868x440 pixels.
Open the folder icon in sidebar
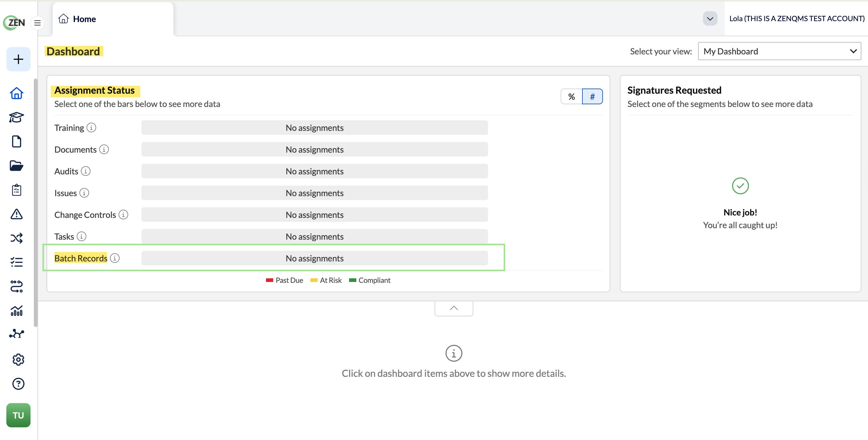coord(17,166)
